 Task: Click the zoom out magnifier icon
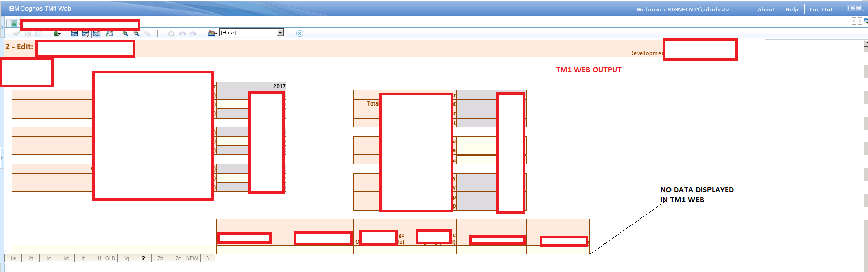[136, 33]
